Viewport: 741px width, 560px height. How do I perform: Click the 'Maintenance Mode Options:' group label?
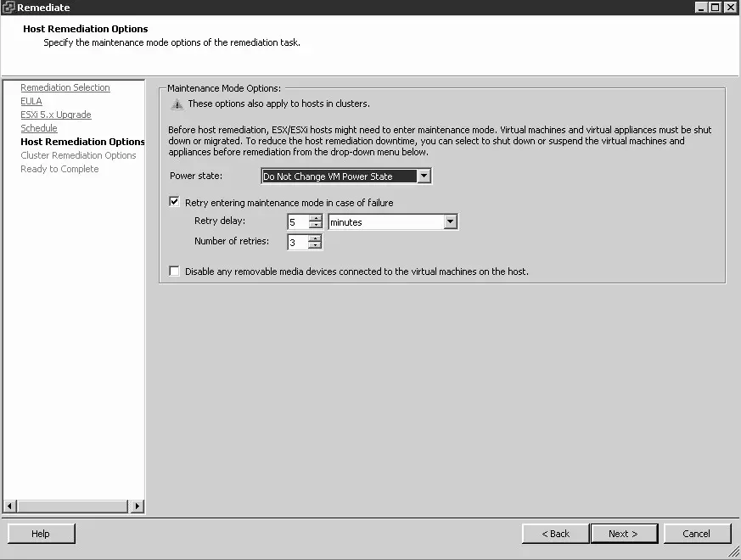click(x=224, y=88)
